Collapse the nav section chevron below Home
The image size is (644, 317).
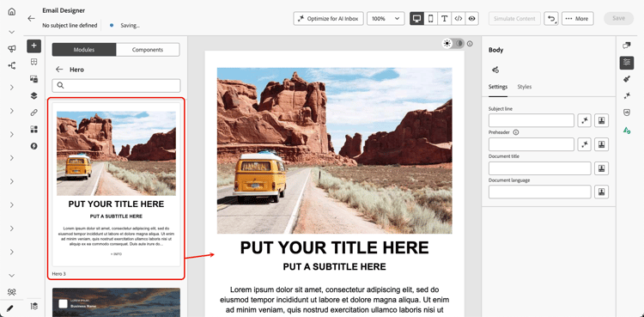[x=12, y=32]
